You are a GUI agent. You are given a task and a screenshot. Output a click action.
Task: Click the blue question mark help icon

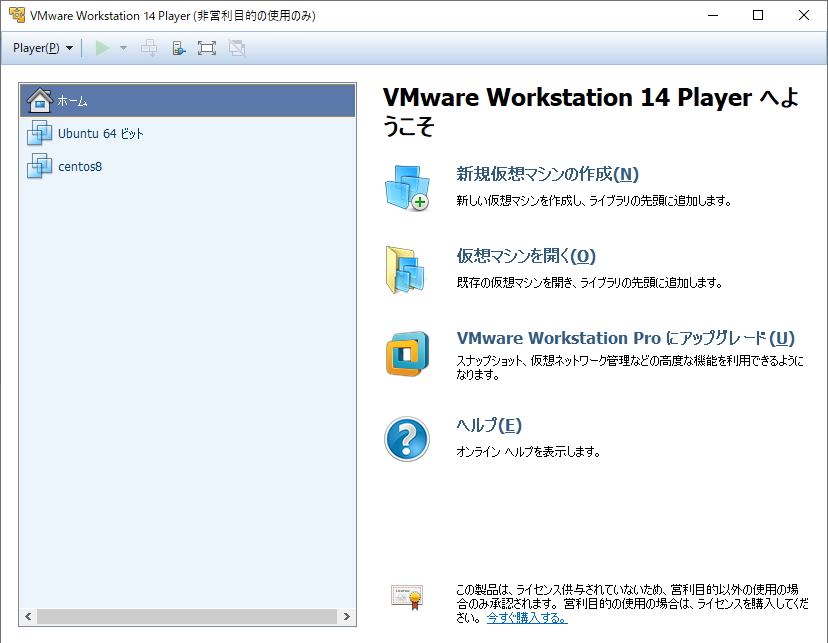click(407, 439)
